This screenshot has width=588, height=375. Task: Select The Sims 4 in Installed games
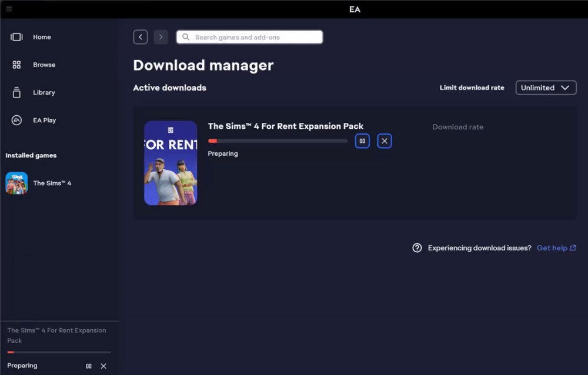[52, 183]
